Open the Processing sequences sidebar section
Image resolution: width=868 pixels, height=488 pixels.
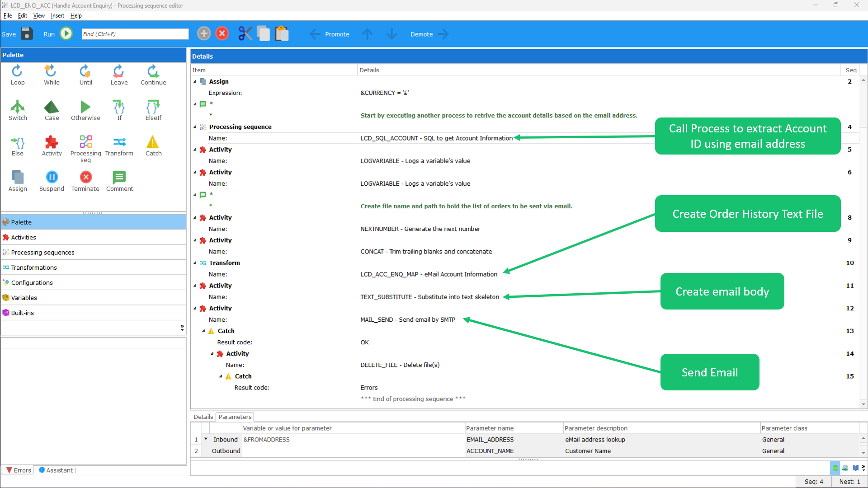[x=93, y=252]
